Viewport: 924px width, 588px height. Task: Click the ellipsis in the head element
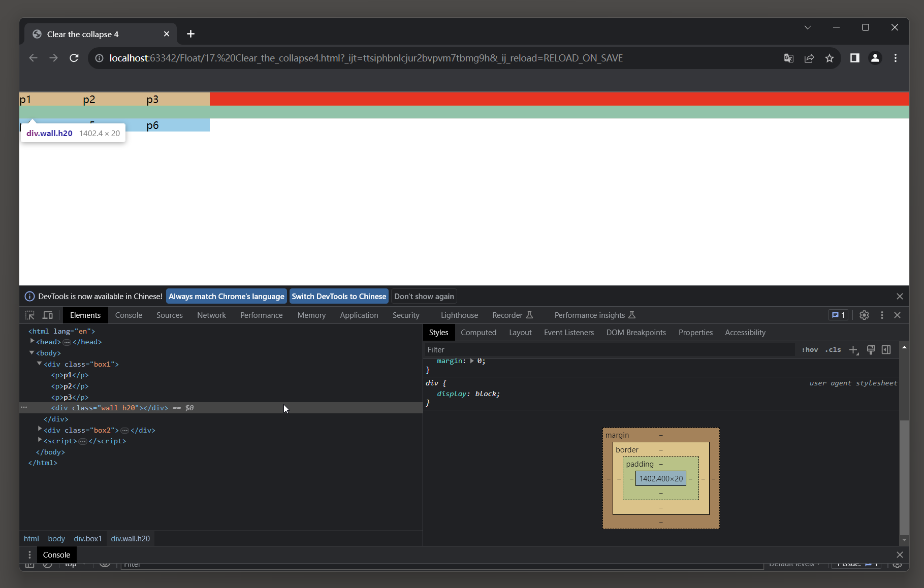click(x=67, y=342)
